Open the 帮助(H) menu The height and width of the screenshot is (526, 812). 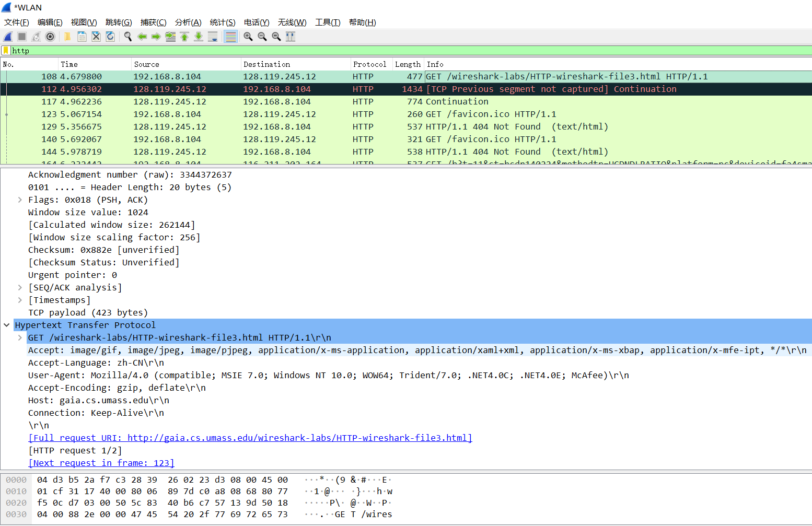coord(363,22)
